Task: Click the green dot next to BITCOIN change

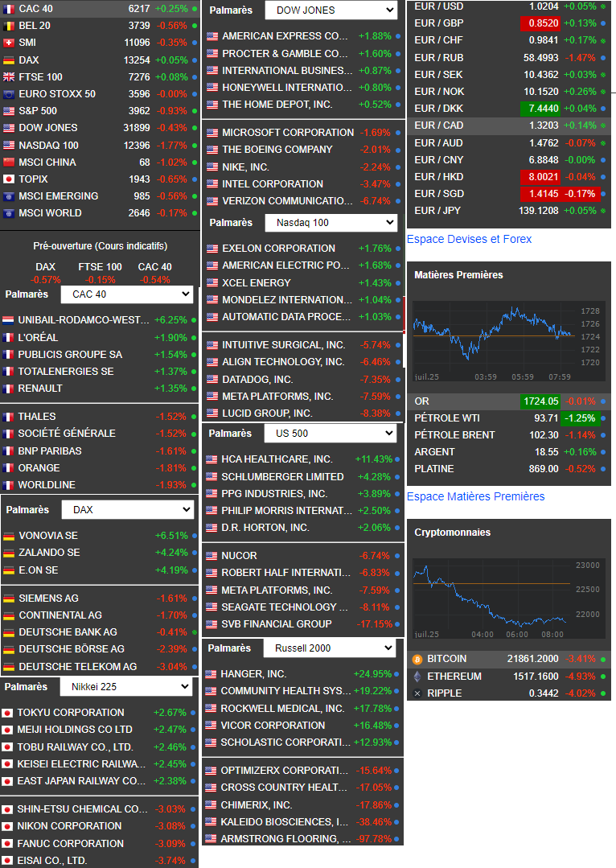Action: [x=602, y=660]
